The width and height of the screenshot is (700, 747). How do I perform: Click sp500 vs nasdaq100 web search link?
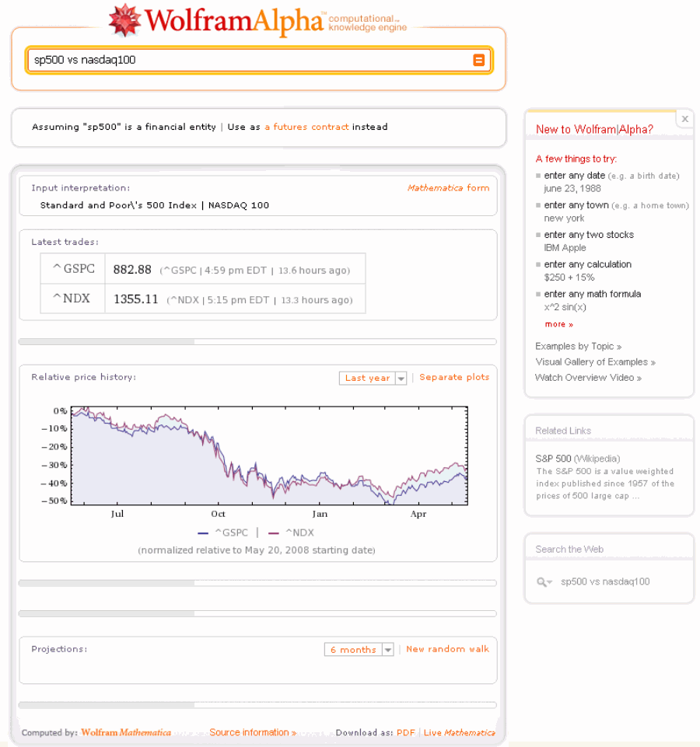[x=605, y=581]
